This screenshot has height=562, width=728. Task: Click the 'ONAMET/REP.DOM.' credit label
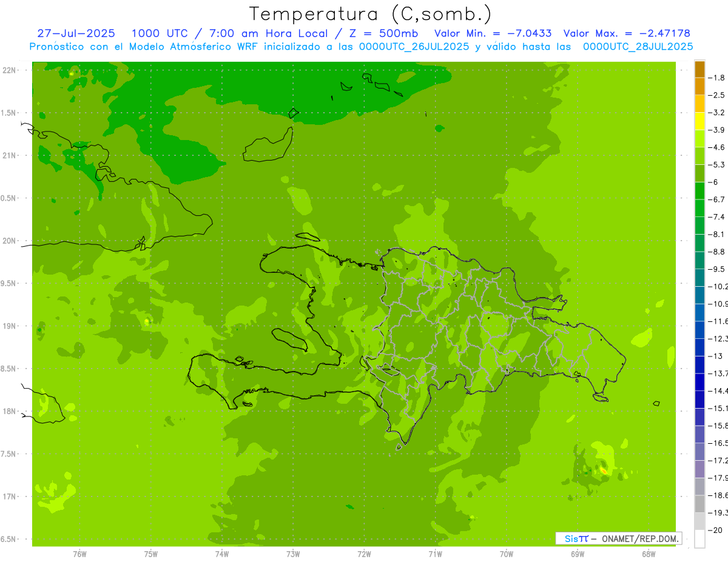tap(640, 538)
